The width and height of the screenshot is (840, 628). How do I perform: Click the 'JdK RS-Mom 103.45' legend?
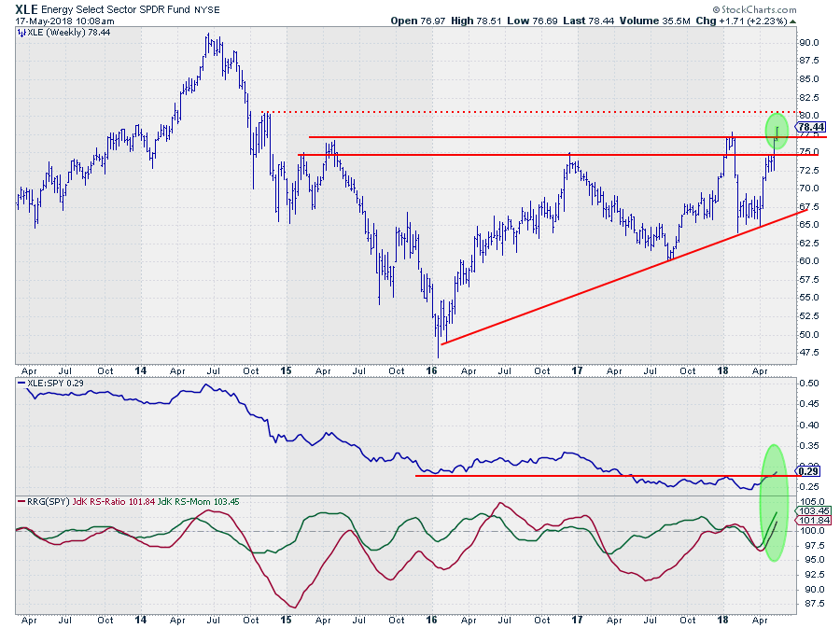198,502
